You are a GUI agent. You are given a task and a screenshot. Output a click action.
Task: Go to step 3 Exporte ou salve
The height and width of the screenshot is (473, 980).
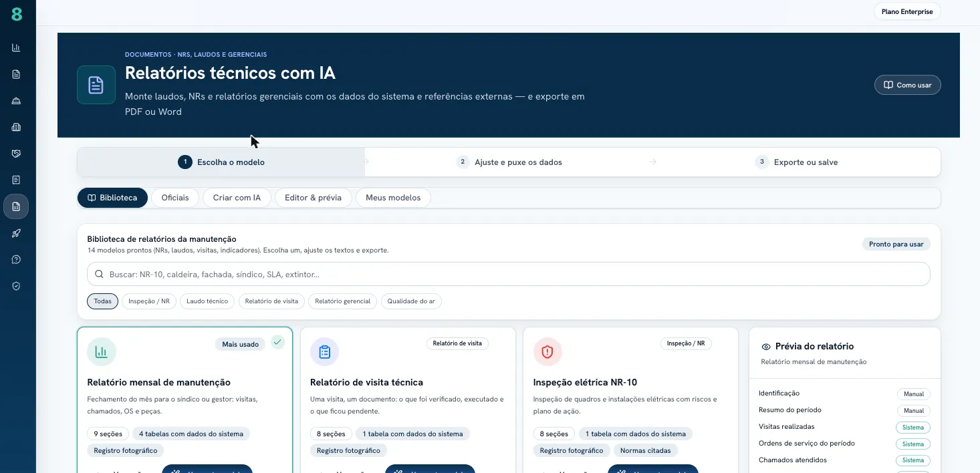(x=797, y=162)
